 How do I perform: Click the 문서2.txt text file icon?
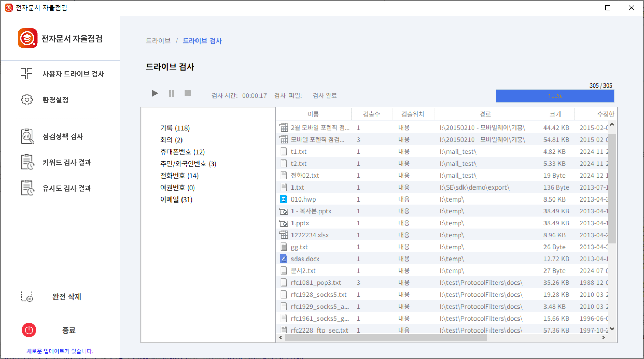coord(284,270)
